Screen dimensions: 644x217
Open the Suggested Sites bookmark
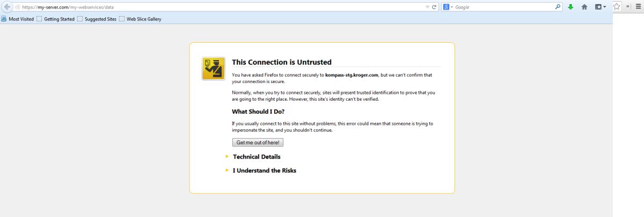tap(97, 19)
